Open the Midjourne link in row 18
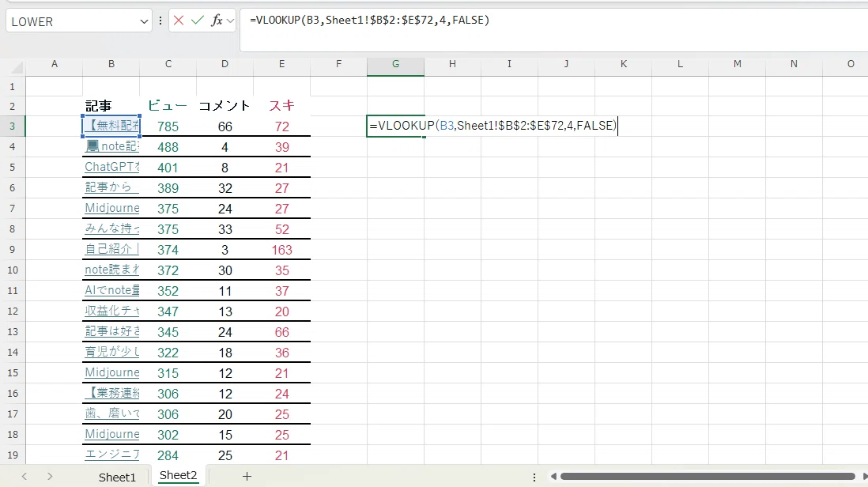The image size is (868, 487). click(x=112, y=434)
